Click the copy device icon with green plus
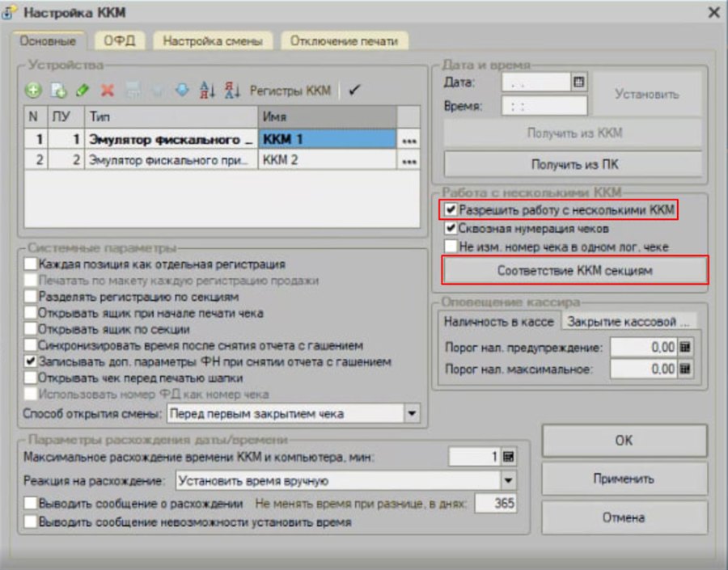The width and height of the screenshot is (728, 570). (x=58, y=90)
